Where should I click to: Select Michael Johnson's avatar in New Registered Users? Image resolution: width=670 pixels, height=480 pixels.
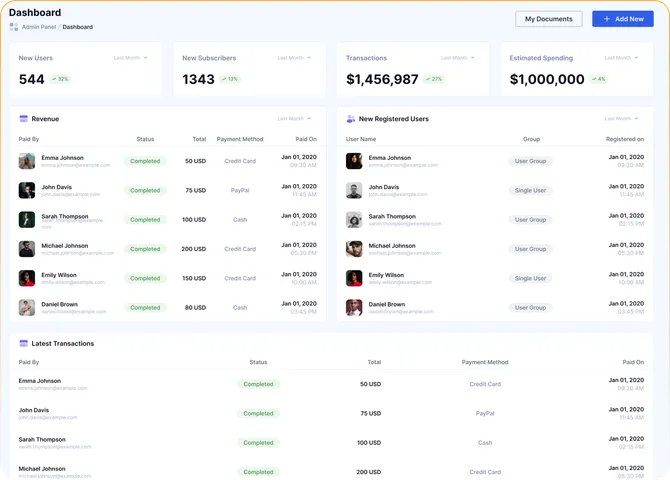point(354,249)
